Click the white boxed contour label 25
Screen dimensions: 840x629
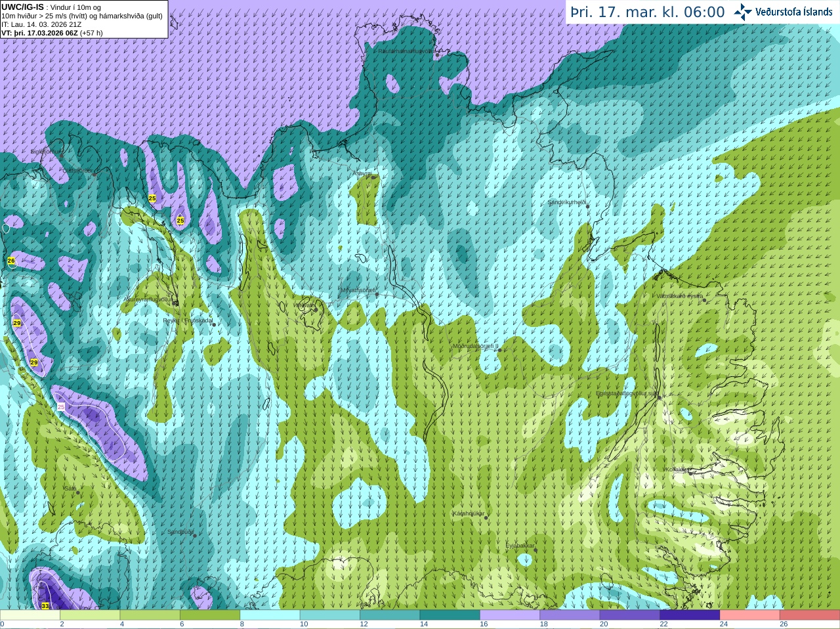coord(61,407)
